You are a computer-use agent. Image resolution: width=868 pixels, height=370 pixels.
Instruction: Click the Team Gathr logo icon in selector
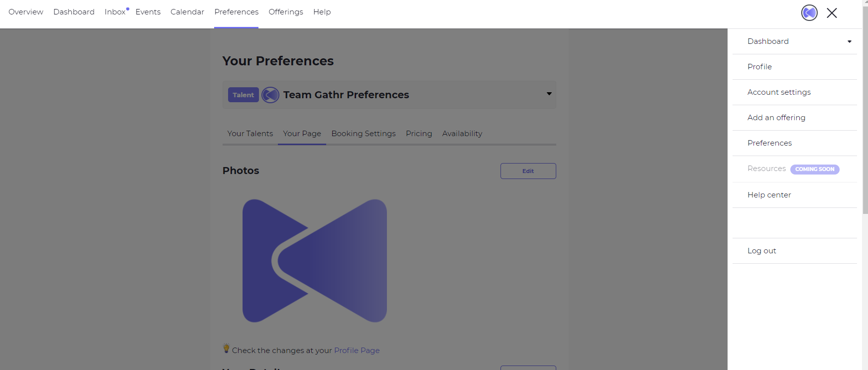pyautogui.click(x=270, y=95)
